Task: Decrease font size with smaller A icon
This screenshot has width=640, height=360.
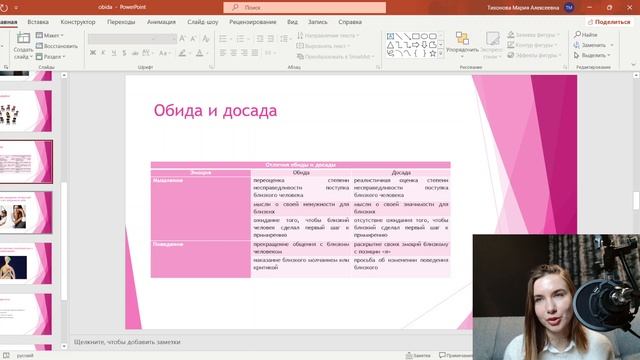Action: 193,39
